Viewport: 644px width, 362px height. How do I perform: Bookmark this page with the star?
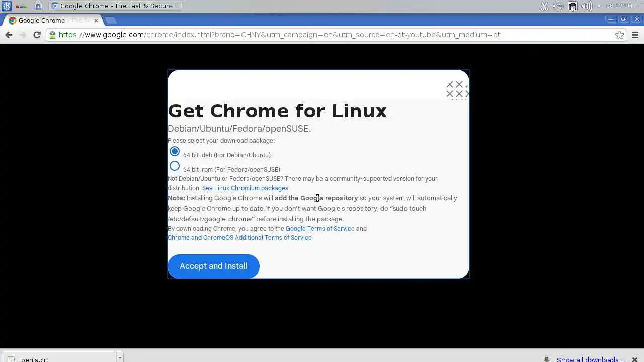pos(619,35)
